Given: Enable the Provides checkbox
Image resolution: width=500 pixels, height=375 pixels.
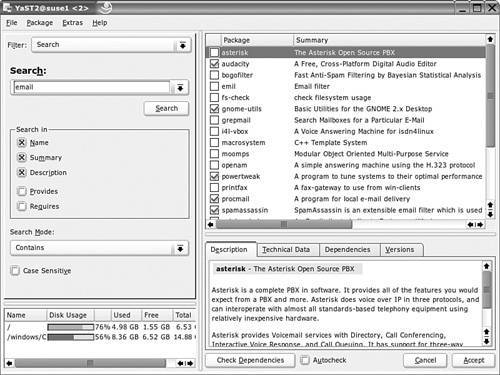Looking at the screenshot, I should pyautogui.click(x=22, y=191).
